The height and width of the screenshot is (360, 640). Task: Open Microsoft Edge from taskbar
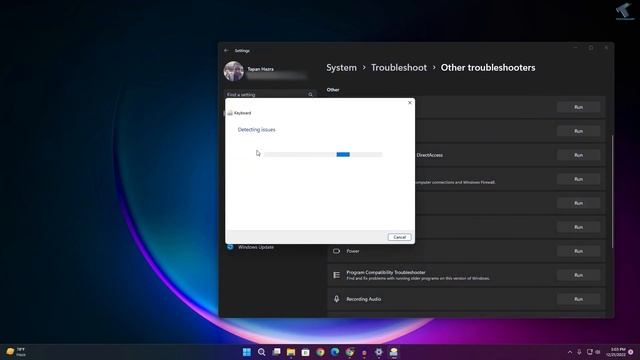pos(335,352)
